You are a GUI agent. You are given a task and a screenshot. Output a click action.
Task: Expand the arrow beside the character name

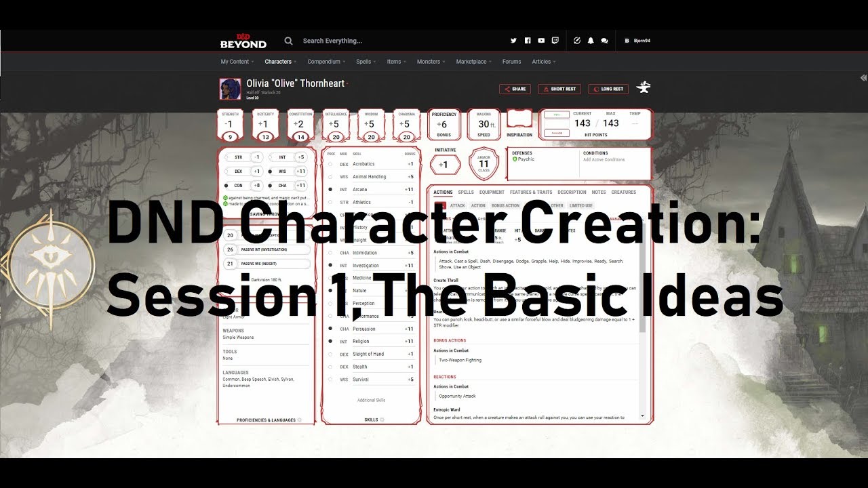[347, 84]
